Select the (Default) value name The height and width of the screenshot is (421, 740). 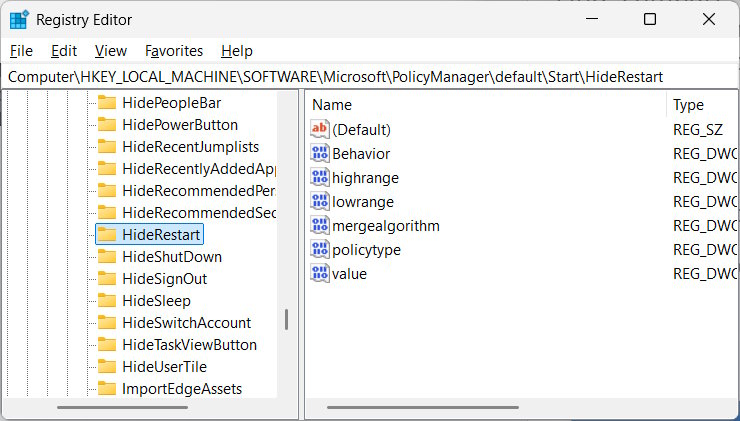click(x=362, y=130)
